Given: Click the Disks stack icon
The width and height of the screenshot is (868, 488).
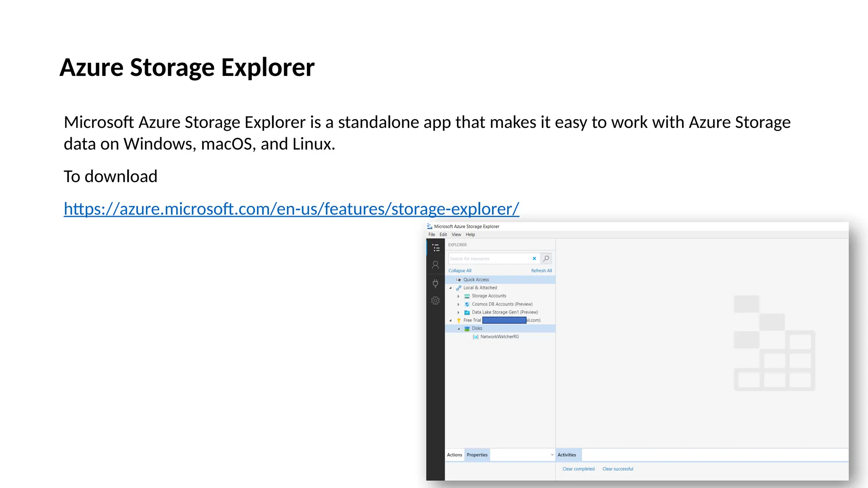Looking at the screenshot, I should (x=467, y=329).
